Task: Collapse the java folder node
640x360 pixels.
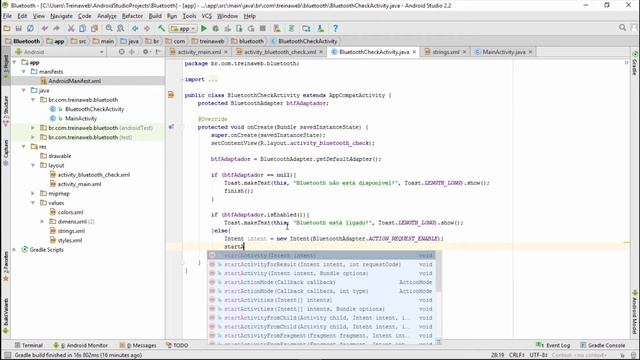Action: click(x=24, y=91)
